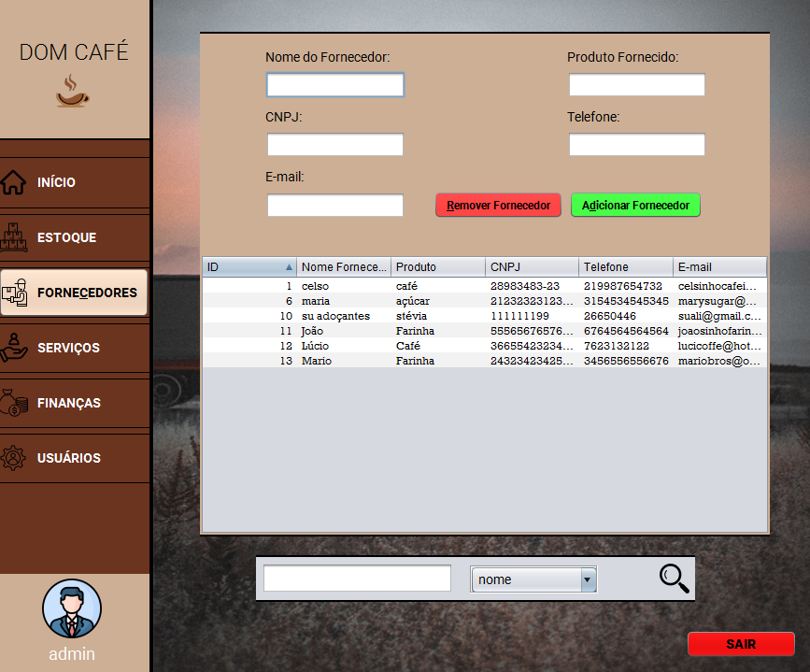Click the Adicionar Fornecedor button
The height and width of the screenshot is (672, 810).
pos(635,205)
